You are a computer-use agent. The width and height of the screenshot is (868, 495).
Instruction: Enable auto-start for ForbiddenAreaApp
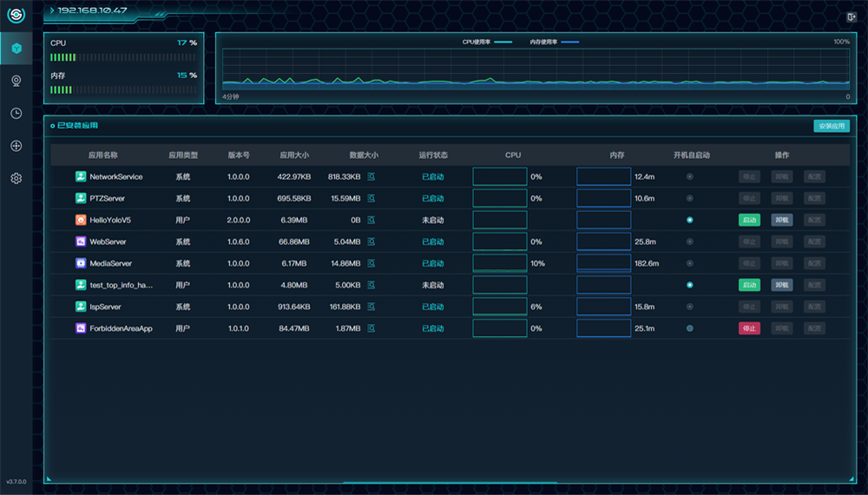[x=690, y=328]
